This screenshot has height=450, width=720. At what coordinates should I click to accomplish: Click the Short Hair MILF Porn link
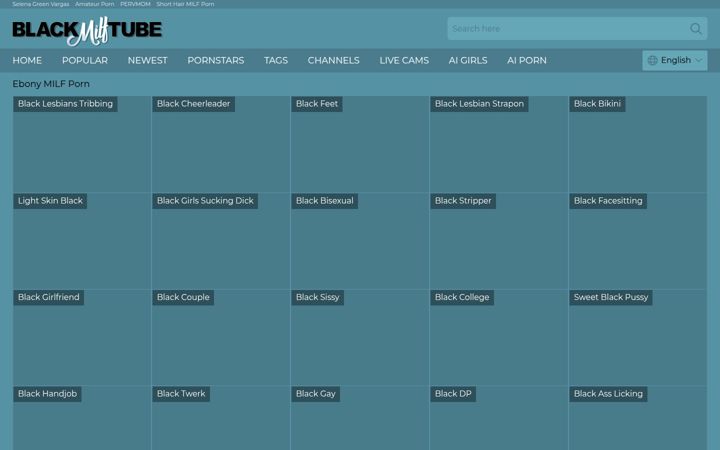[x=185, y=4]
